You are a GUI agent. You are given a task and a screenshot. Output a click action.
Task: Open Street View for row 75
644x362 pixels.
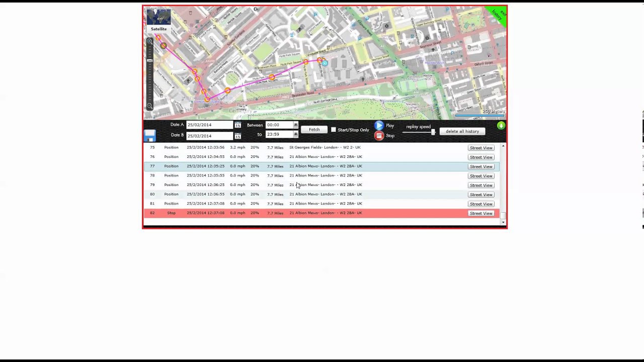click(x=481, y=148)
